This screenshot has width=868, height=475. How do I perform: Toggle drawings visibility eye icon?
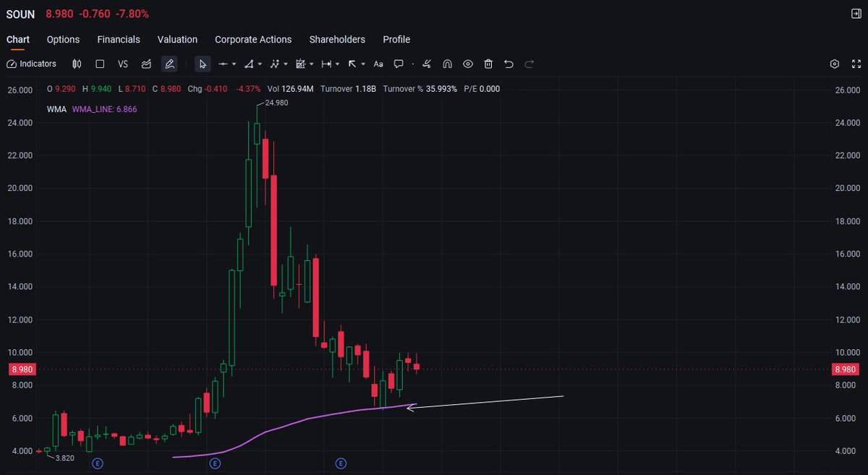click(468, 64)
